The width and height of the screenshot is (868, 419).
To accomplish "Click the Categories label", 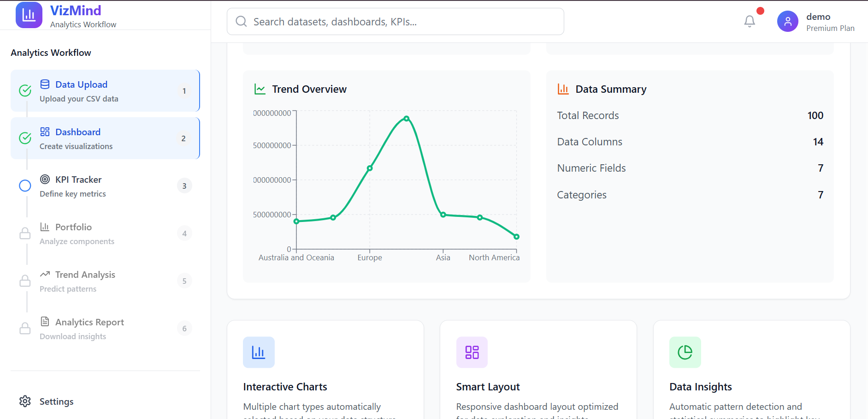I will pos(582,195).
